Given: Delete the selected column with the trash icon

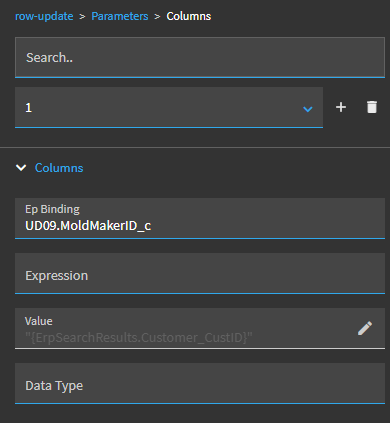Looking at the screenshot, I should [372, 107].
